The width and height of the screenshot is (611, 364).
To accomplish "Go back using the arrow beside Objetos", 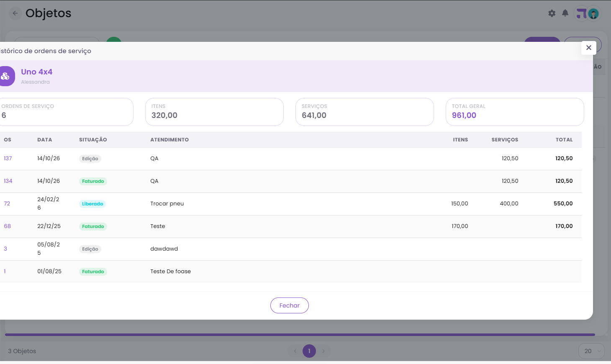I will pyautogui.click(x=15, y=13).
